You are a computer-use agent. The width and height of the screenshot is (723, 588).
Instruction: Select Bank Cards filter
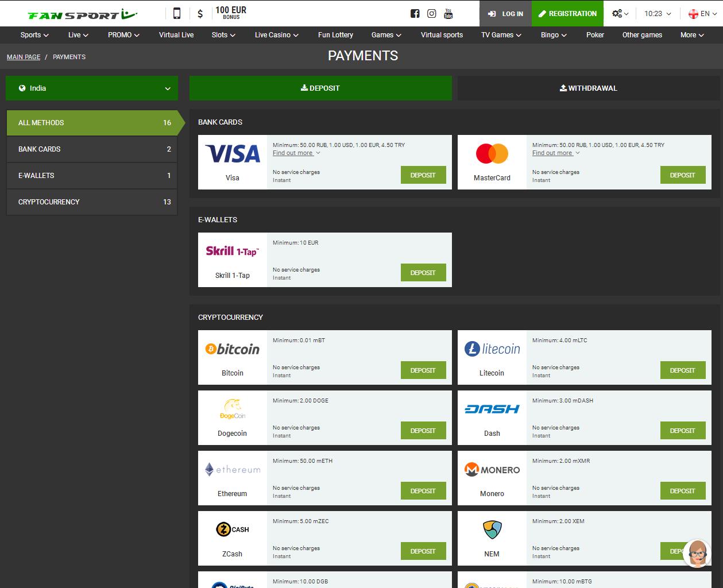92,149
